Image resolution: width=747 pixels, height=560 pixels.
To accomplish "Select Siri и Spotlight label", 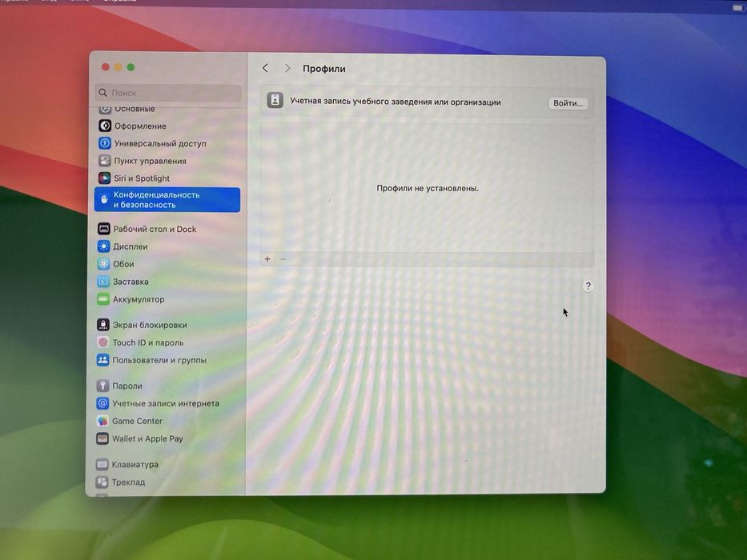I will coord(142,178).
